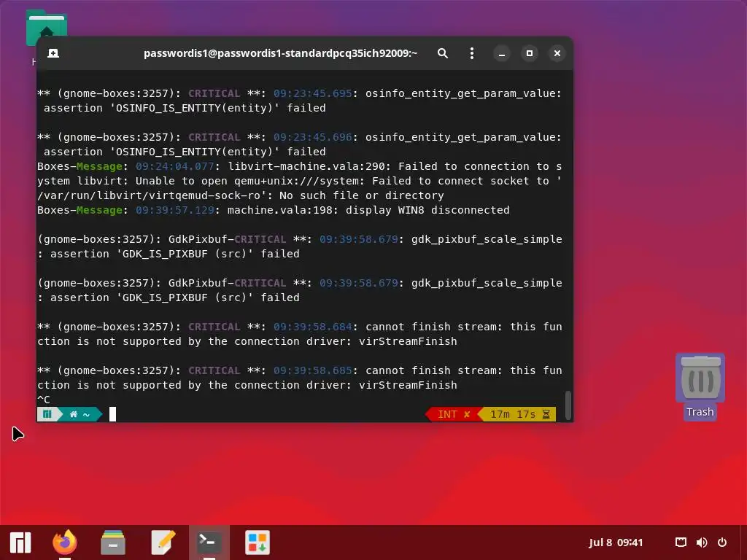The image size is (747, 560).
Task: Open the software manager taskbar icon
Action: pyautogui.click(x=258, y=542)
